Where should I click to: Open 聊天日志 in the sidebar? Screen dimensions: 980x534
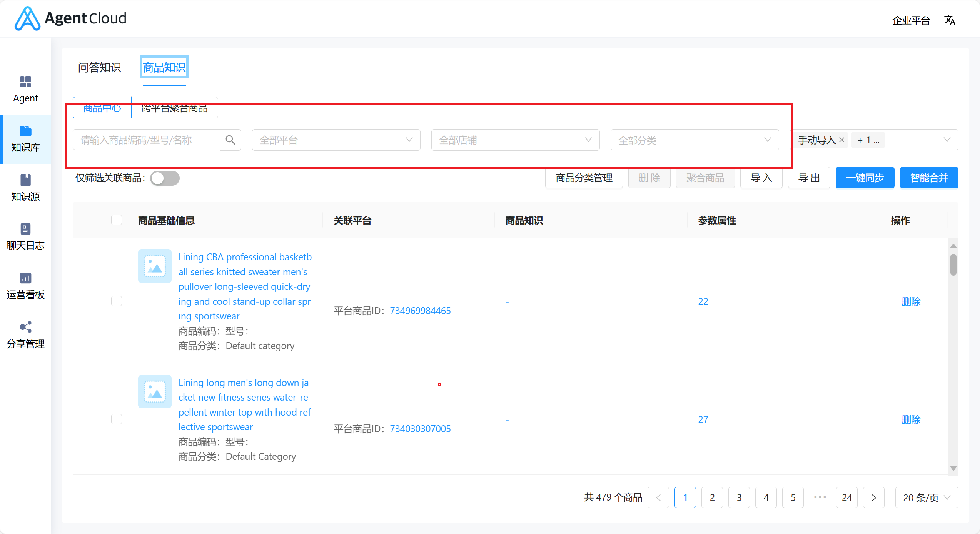pyautogui.click(x=25, y=237)
